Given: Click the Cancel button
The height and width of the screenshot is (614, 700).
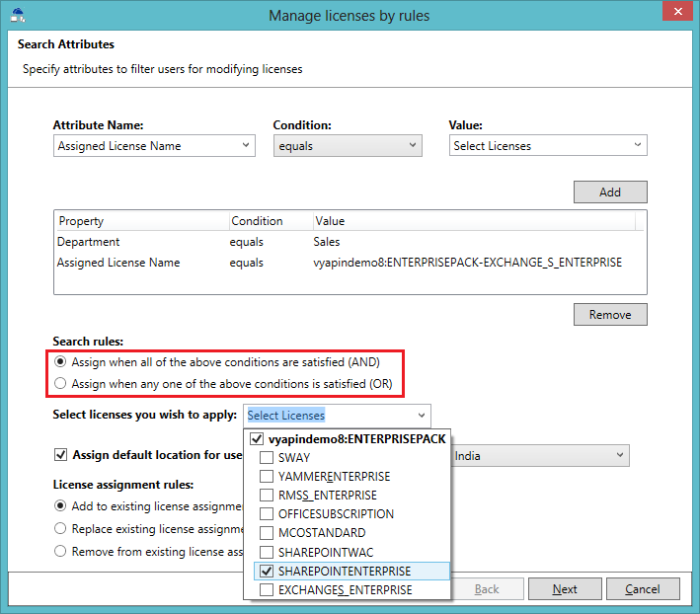Looking at the screenshot, I should point(643,589).
